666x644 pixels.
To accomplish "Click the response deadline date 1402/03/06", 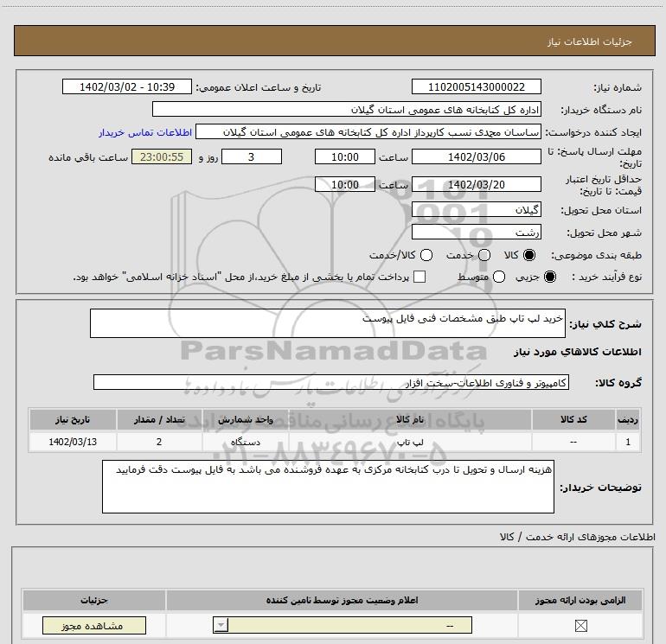I will pyautogui.click(x=476, y=157).
